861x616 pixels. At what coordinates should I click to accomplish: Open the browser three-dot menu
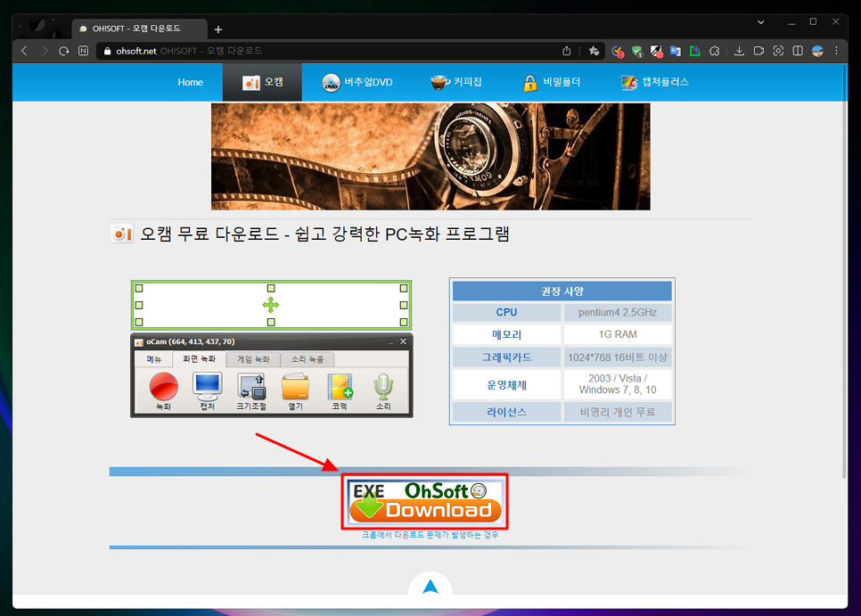tap(836, 51)
